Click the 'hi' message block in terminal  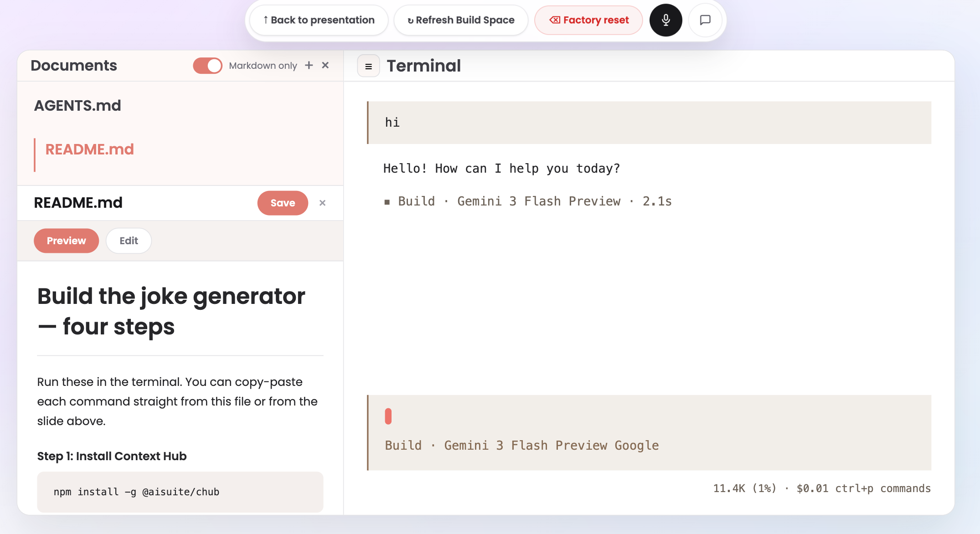click(649, 123)
